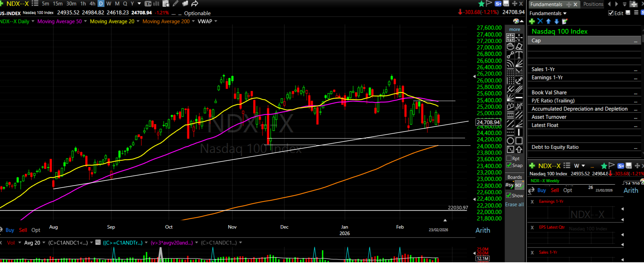Click the 24,708.94 price label on the axis
Viewport: 644px width, 264px height.
(488, 122)
